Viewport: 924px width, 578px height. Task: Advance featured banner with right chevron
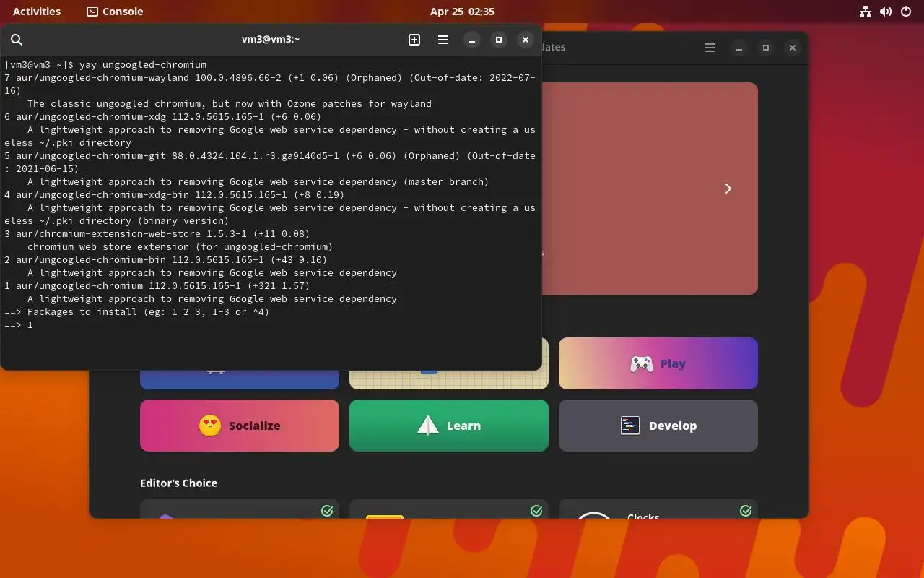click(728, 189)
